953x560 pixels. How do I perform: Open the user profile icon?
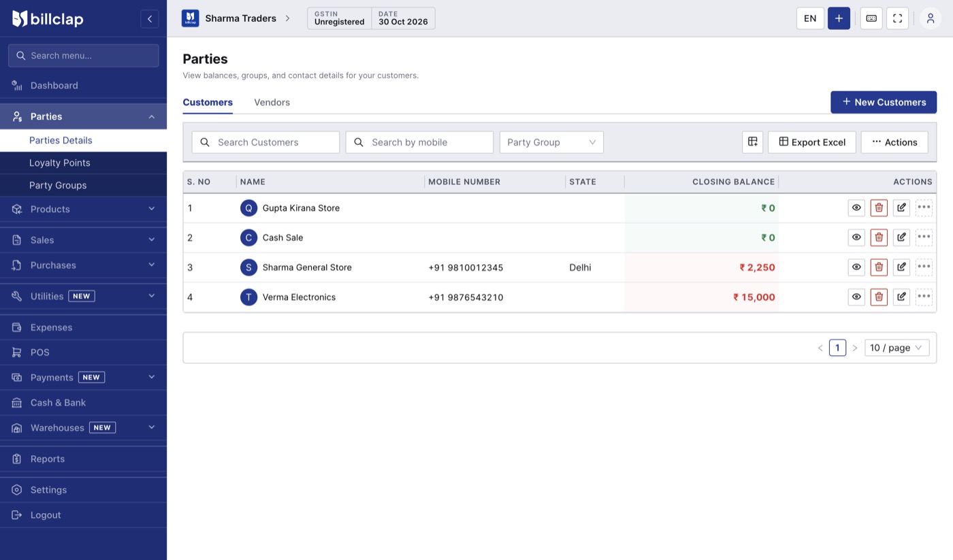pos(931,18)
